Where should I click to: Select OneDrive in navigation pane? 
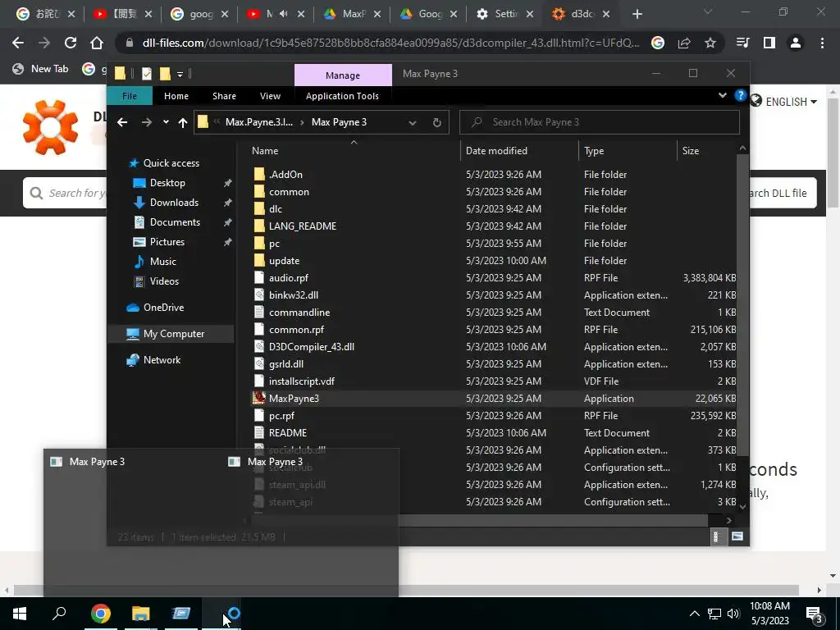tap(163, 308)
